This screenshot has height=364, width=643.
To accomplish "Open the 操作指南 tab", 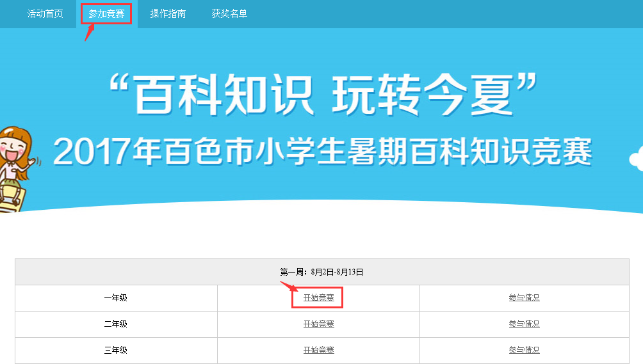I will point(168,13).
